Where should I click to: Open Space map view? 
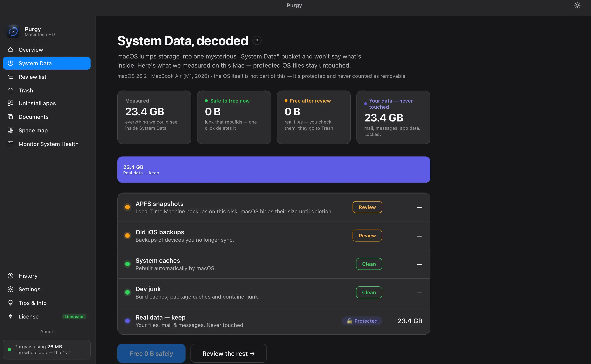coord(47,131)
